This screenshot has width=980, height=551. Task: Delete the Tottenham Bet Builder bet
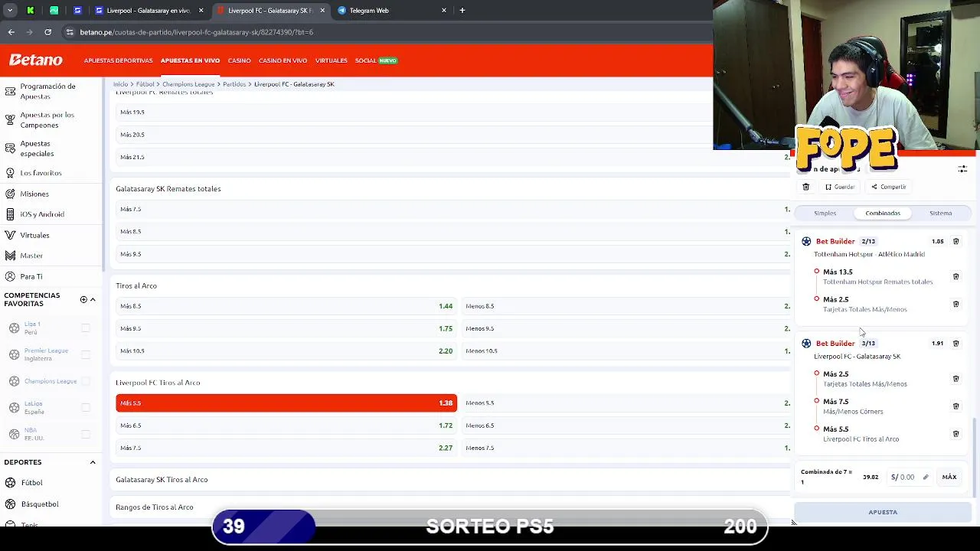tap(955, 241)
